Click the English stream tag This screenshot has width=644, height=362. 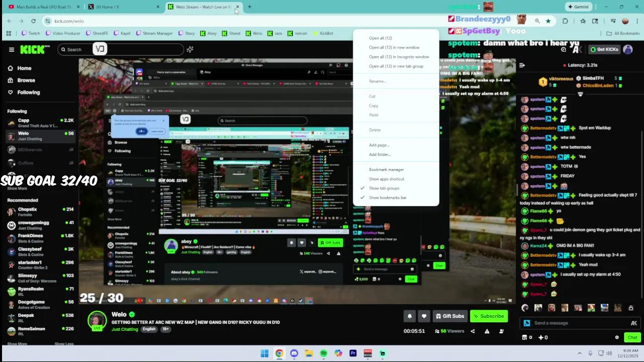(x=149, y=329)
